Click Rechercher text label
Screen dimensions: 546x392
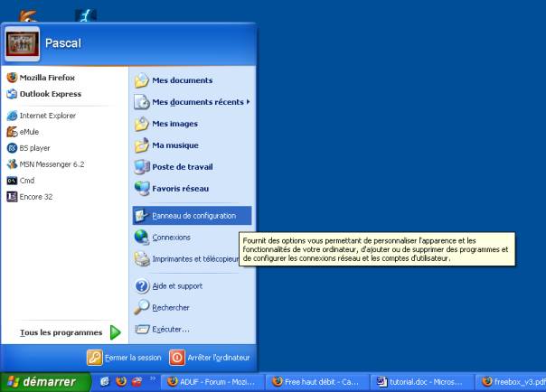click(171, 307)
